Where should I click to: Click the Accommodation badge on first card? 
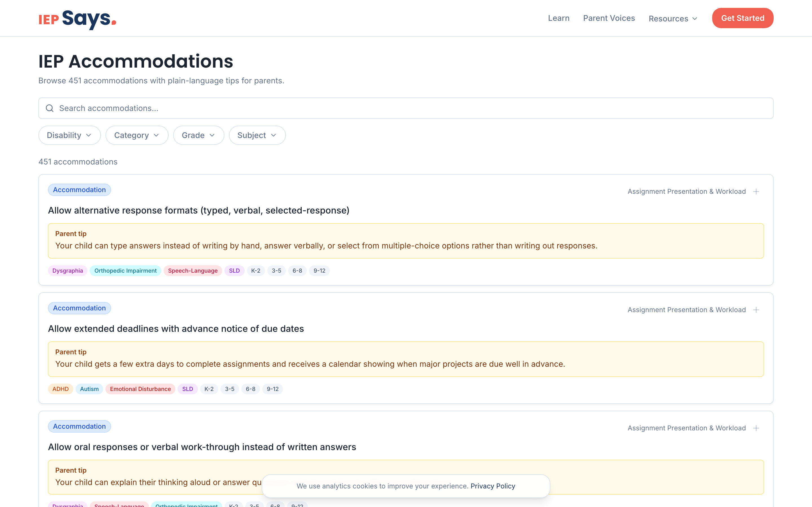tap(79, 190)
